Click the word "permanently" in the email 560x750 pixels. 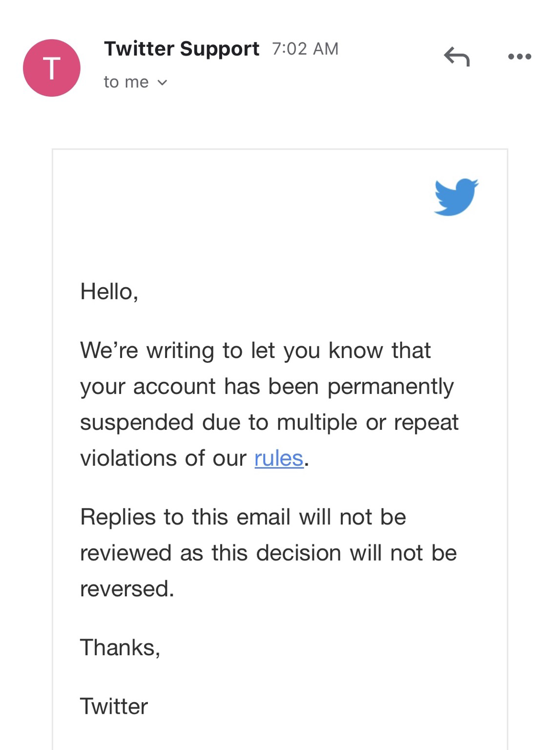391,387
